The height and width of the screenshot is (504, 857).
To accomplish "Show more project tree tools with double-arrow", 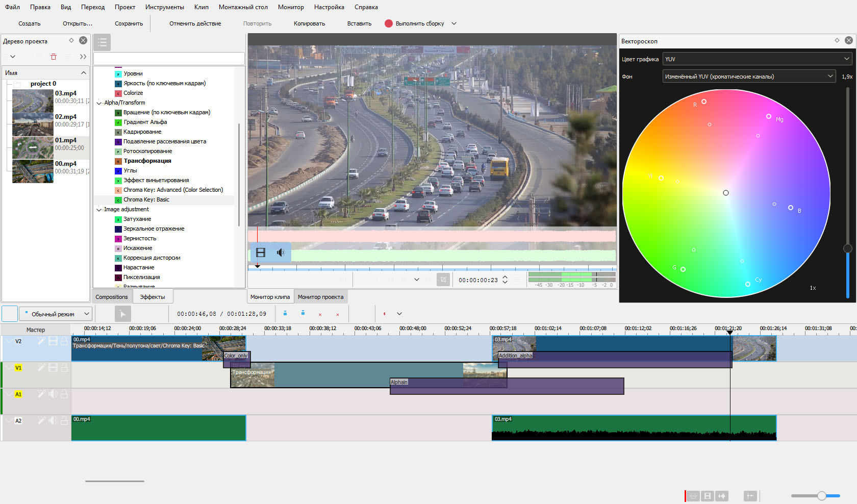I will click(x=83, y=57).
